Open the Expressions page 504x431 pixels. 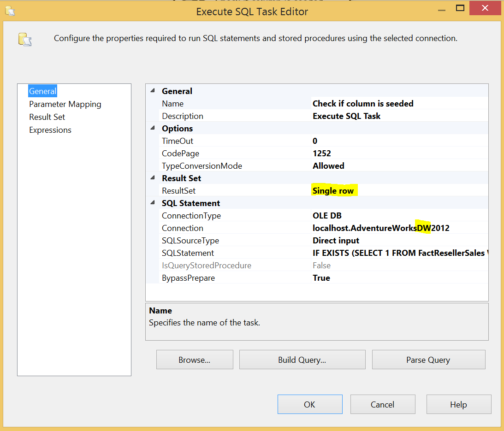(50, 130)
